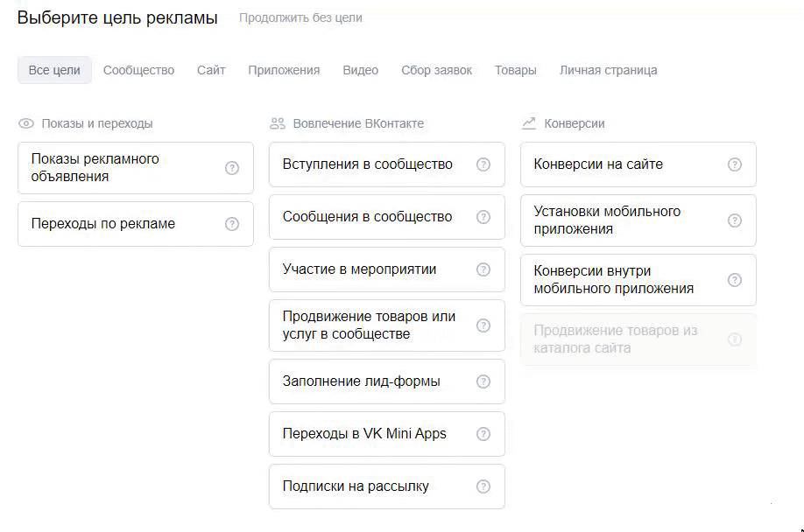The width and height of the screenshot is (804, 532).
Task: Click help icon next to Переходы по рекламе
Action: [x=232, y=224]
